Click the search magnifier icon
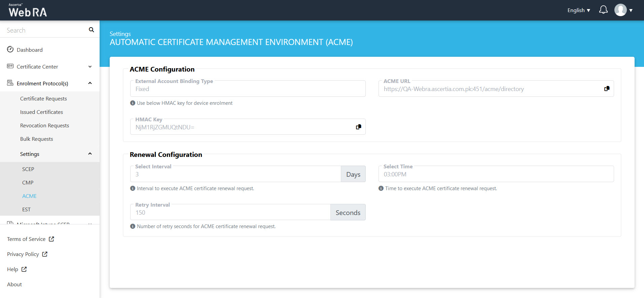Screen dimensions: 644x298 point(91,30)
